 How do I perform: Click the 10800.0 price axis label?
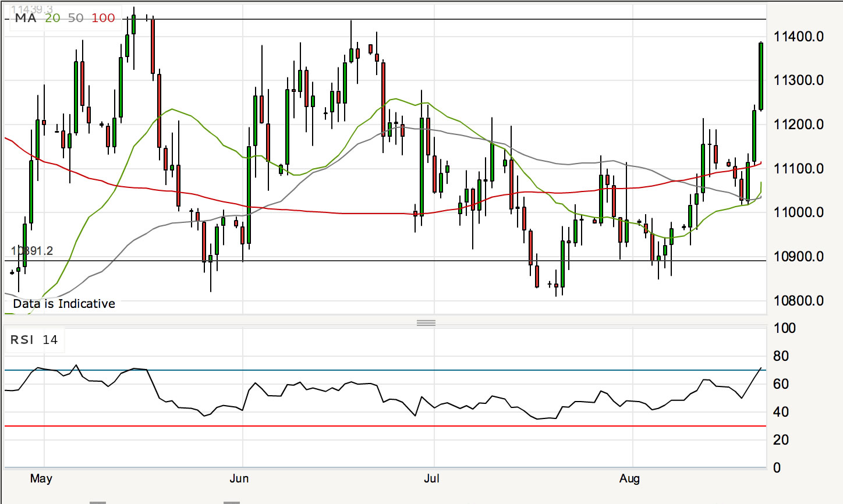tap(798, 301)
